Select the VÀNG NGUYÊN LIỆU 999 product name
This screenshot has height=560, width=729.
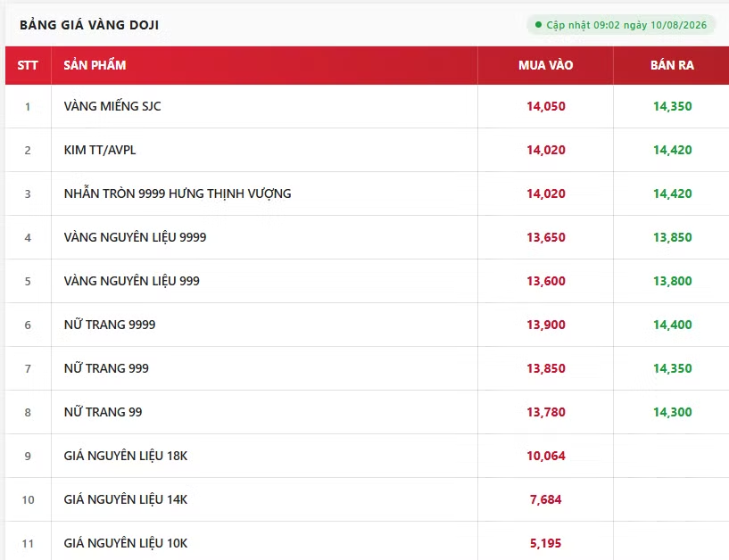131,281
